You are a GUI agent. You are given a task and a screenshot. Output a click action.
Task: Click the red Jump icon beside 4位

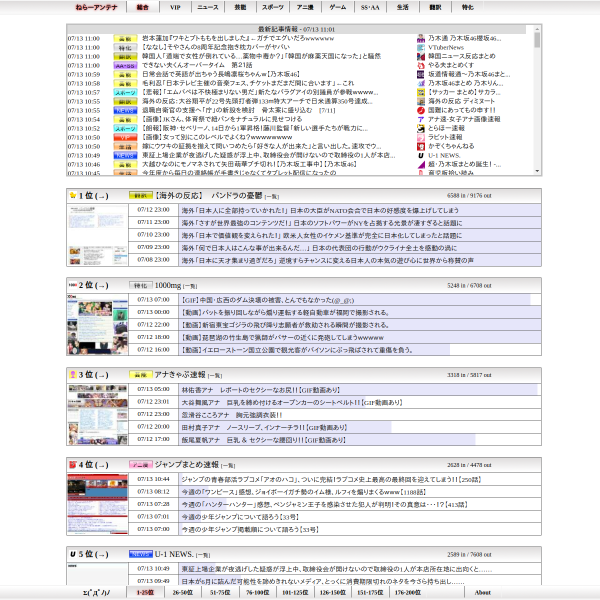point(73,465)
